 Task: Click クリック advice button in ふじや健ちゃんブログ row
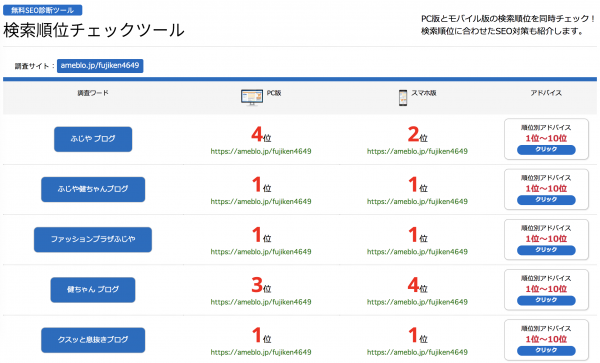click(546, 200)
